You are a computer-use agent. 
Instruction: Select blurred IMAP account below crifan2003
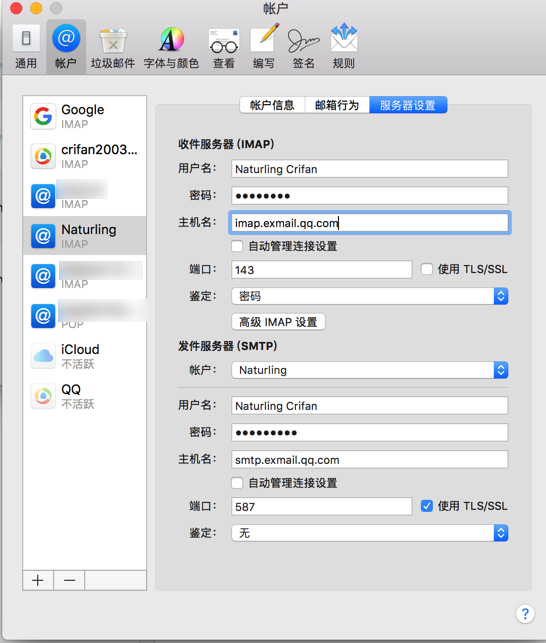point(85,196)
